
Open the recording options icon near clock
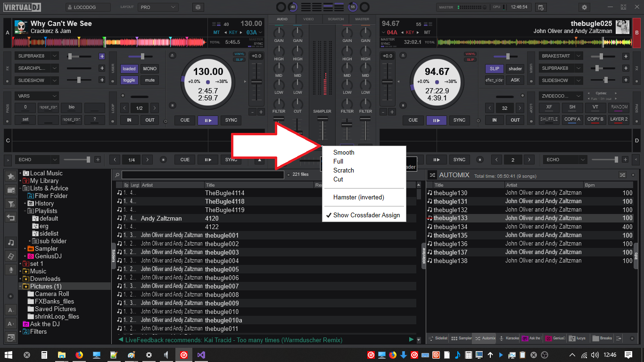pyautogui.click(x=541, y=8)
